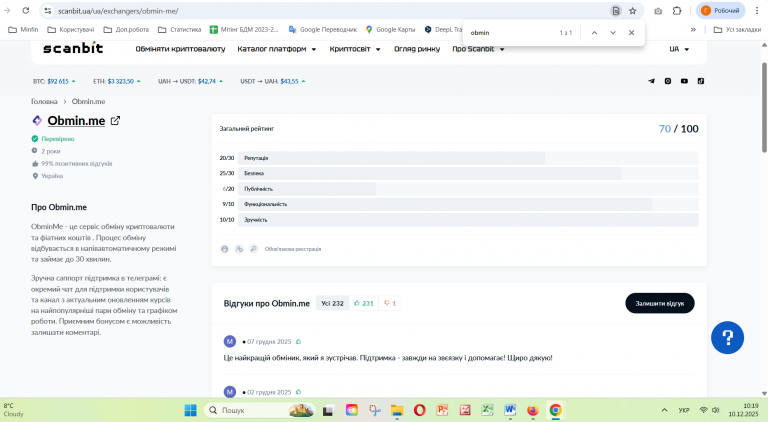Expand the Про Scanbit dropdown menu
768x422 pixels.
[x=478, y=49]
